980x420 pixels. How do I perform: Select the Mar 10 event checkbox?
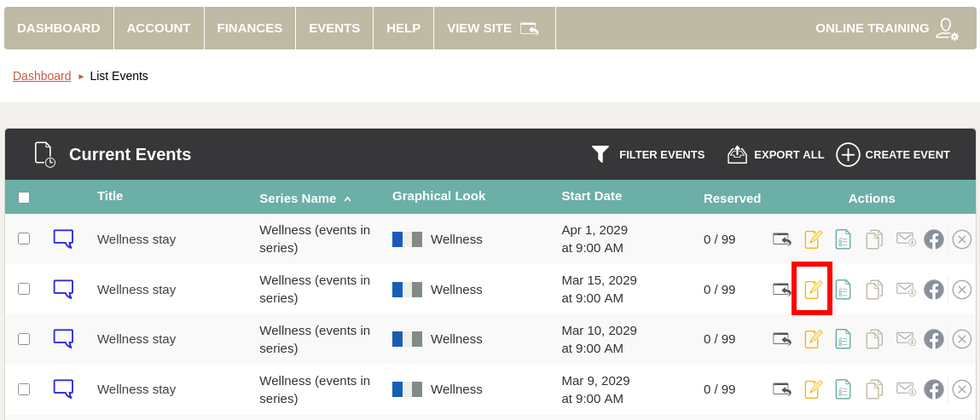[x=24, y=338]
